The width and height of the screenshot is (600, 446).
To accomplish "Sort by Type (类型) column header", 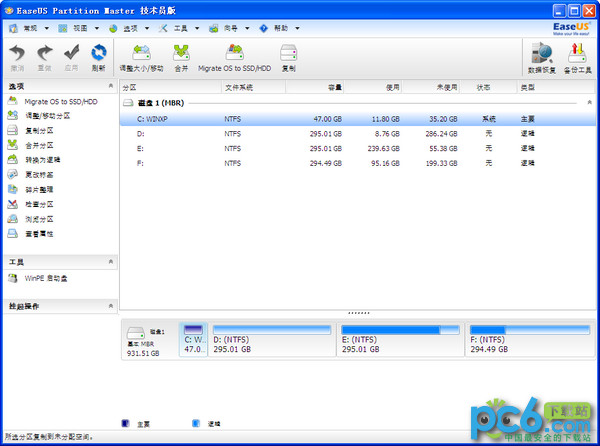I will coord(556,87).
